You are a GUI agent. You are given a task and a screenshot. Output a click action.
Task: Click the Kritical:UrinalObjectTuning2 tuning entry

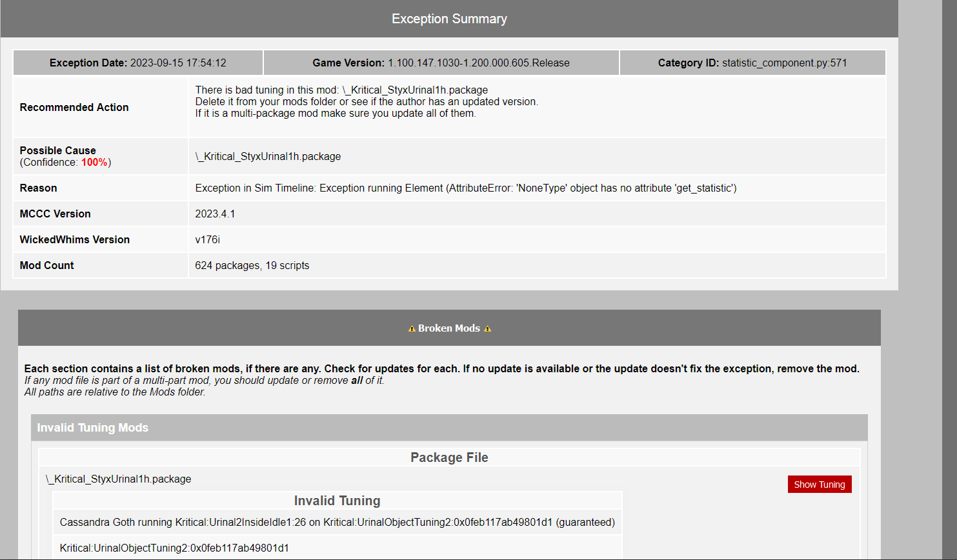(174, 548)
